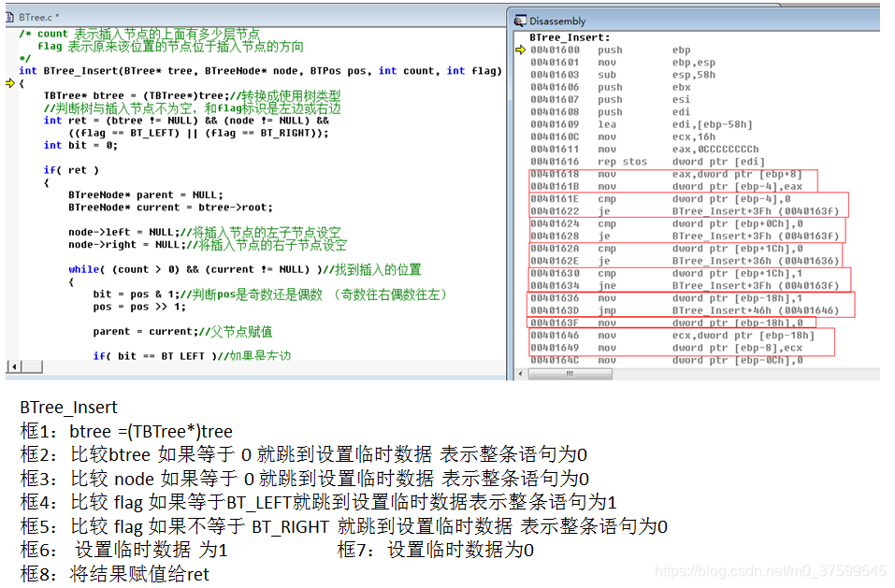895x588 pixels.
Task: Click disassembly line 0040161E cmp
Action: point(660,199)
